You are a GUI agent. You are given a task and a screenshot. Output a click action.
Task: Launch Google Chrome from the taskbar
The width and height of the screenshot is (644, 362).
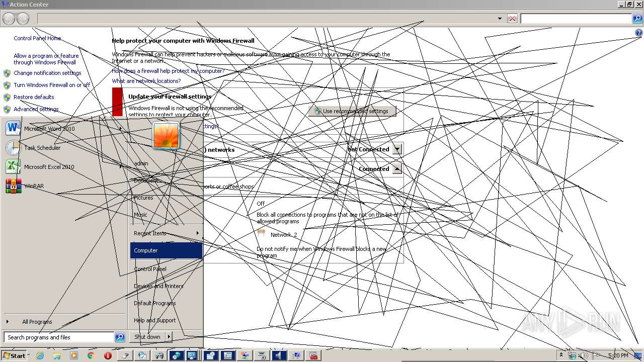tap(91, 355)
